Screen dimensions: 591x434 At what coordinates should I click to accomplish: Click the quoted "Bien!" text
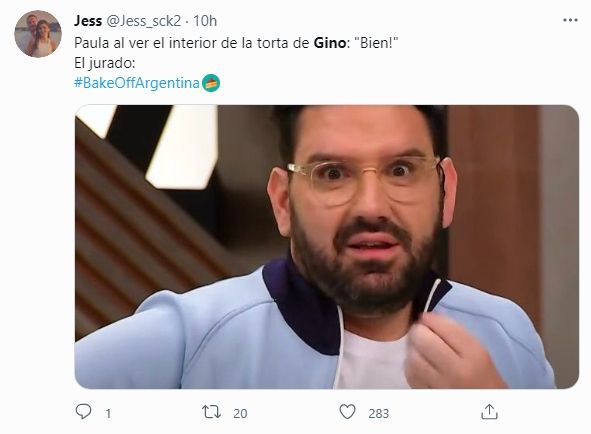(x=376, y=43)
